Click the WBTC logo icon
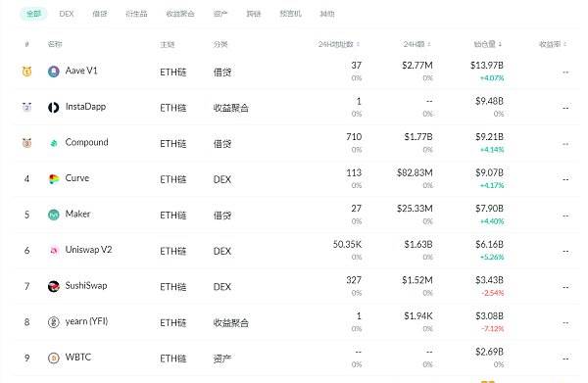 [54, 358]
